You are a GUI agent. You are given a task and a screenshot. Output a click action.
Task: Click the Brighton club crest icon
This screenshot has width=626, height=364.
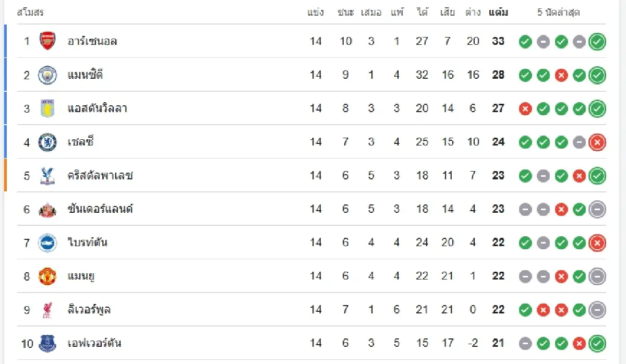pos(47,242)
